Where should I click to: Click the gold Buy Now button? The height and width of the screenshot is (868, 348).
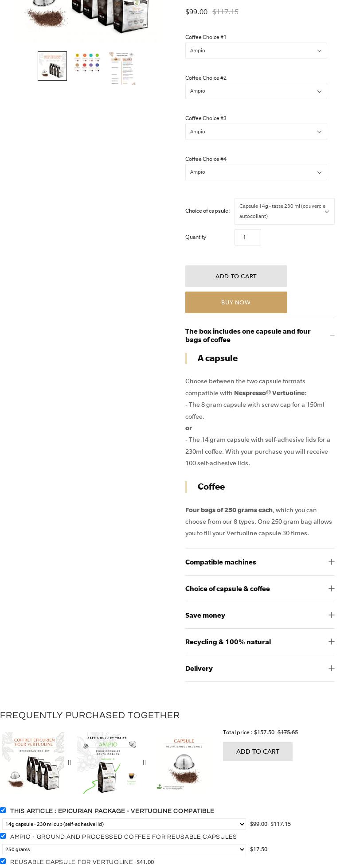pos(236,303)
